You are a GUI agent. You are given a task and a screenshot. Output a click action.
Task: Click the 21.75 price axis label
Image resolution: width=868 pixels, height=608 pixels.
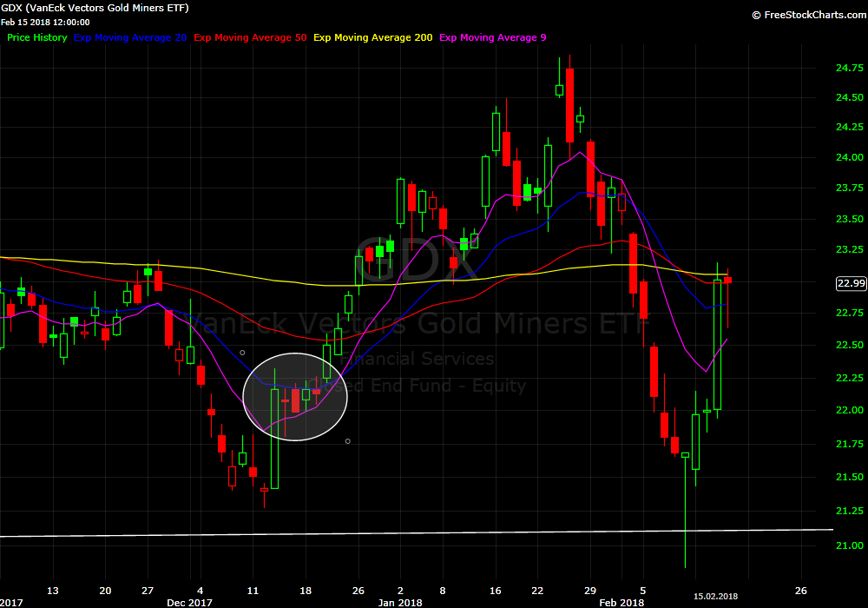[x=849, y=444]
